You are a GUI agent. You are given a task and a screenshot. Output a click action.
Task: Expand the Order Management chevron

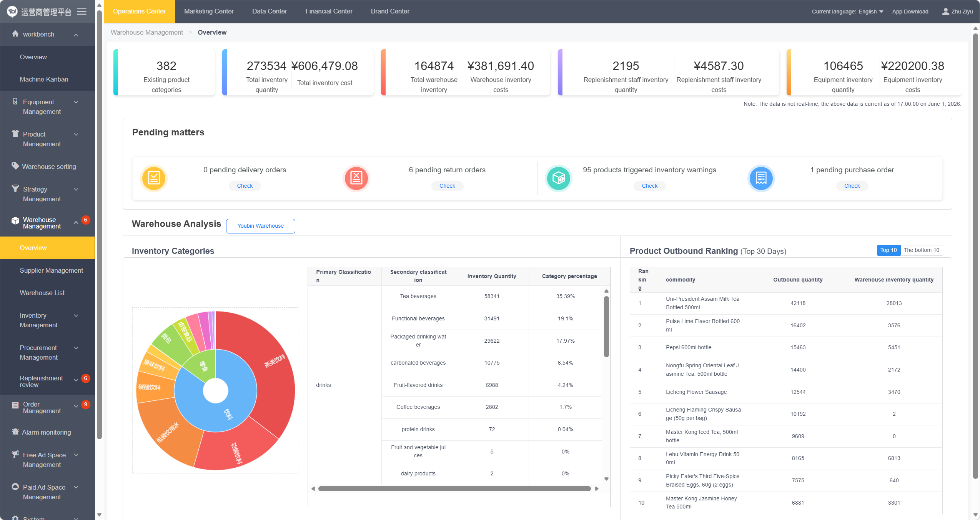pyautogui.click(x=76, y=406)
